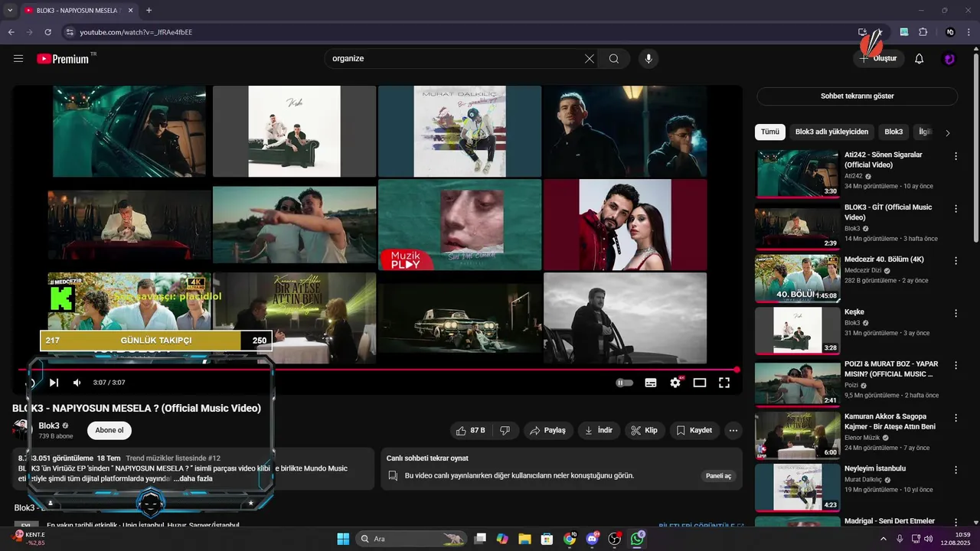Clear the search box text with X
This screenshot has width=980, height=551.
(589, 59)
